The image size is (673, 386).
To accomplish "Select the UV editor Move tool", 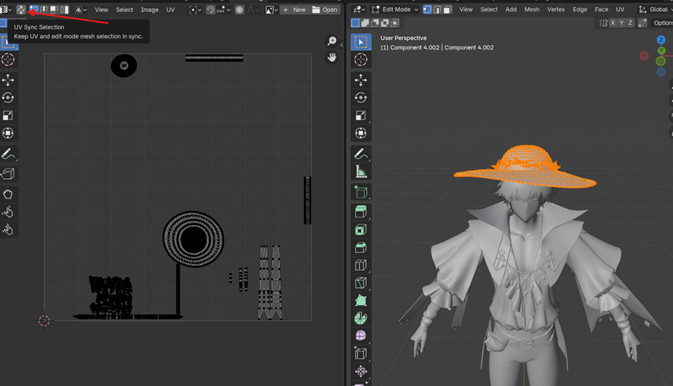I will (8, 80).
